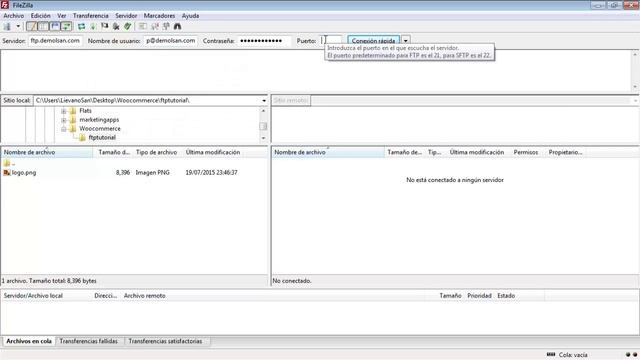
Task: Expand the Flats folder node
Action: point(64,111)
